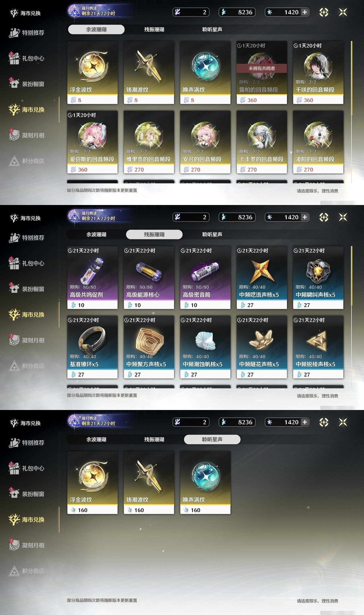The image size is (364, 615).
Task: Select the 千咲的回音频段 character portrait
Action: (318, 66)
